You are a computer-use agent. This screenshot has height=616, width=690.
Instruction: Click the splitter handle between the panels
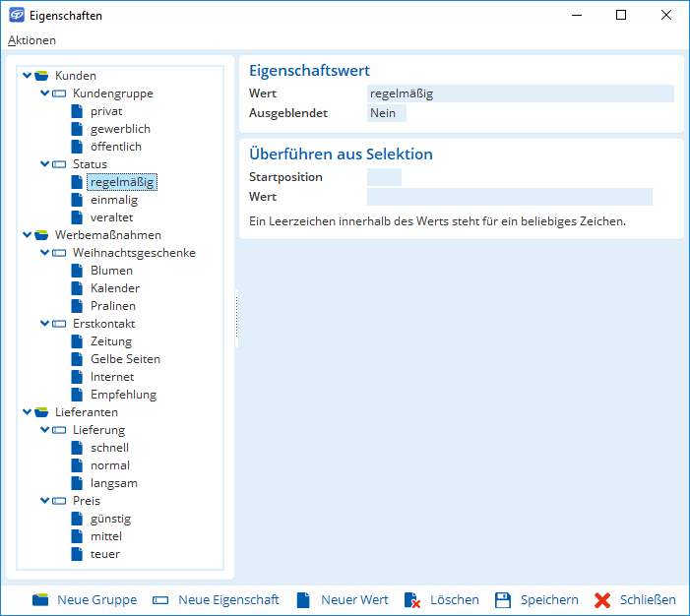pyautogui.click(x=236, y=317)
